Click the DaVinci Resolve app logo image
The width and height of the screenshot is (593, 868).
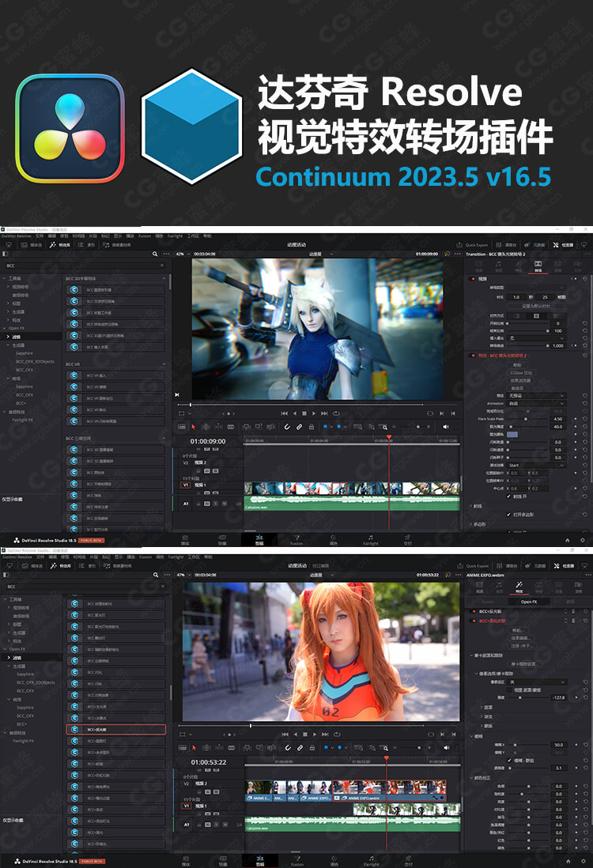tap(70, 128)
